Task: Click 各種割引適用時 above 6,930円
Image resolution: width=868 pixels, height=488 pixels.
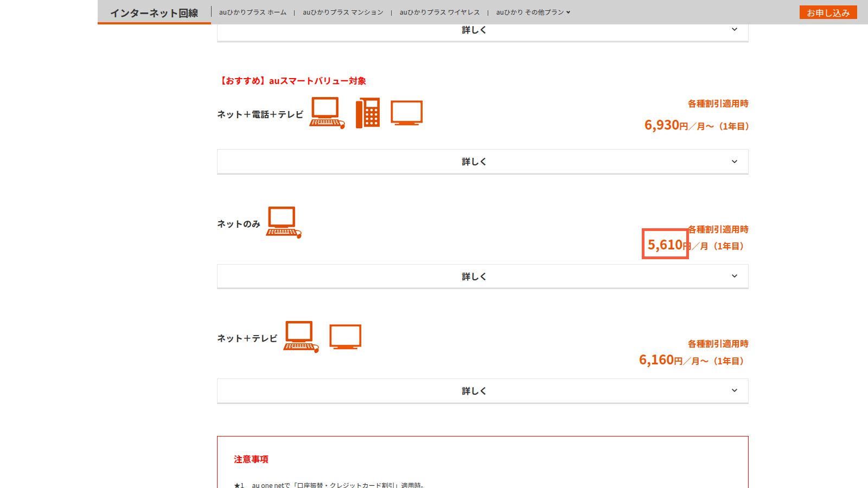Action: [x=718, y=104]
